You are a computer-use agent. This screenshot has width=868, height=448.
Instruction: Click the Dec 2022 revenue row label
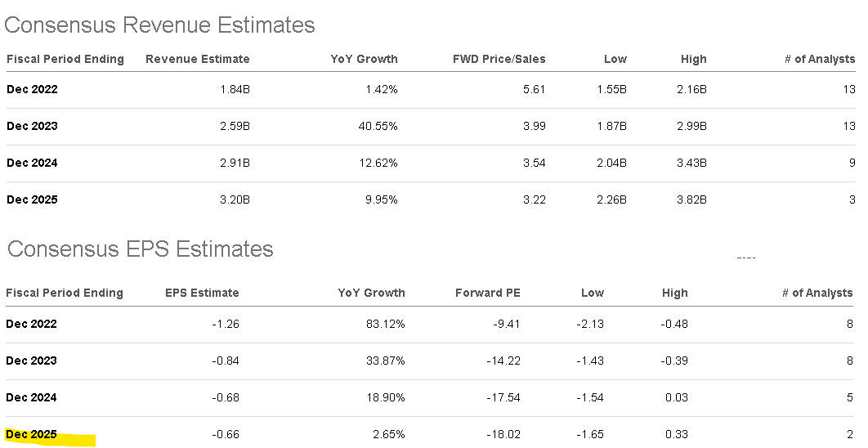(32, 89)
